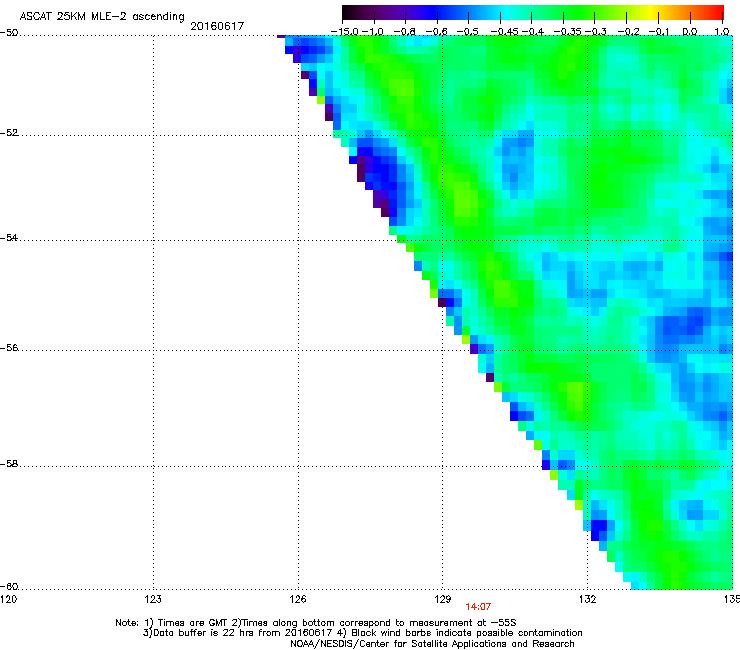Viewport: 740px width, 650px height.
Task: Click the NOAA/NESDIS credit line
Action: [432, 644]
